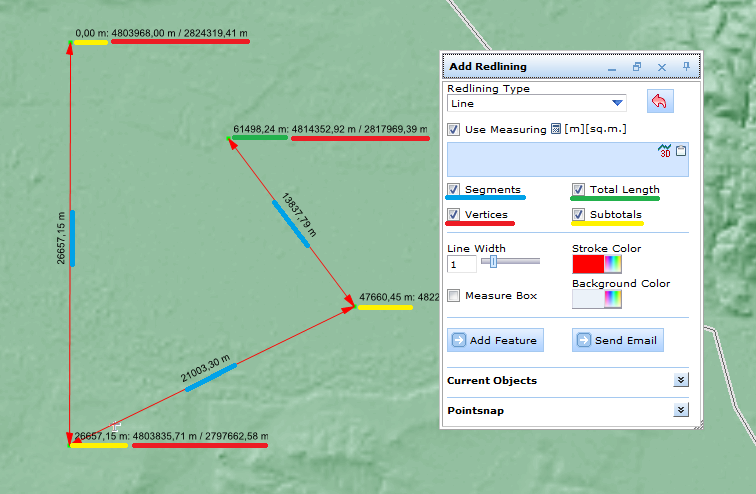Uncheck the Total Length checkbox
Image resolution: width=756 pixels, height=494 pixels.
click(x=578, y=189)
